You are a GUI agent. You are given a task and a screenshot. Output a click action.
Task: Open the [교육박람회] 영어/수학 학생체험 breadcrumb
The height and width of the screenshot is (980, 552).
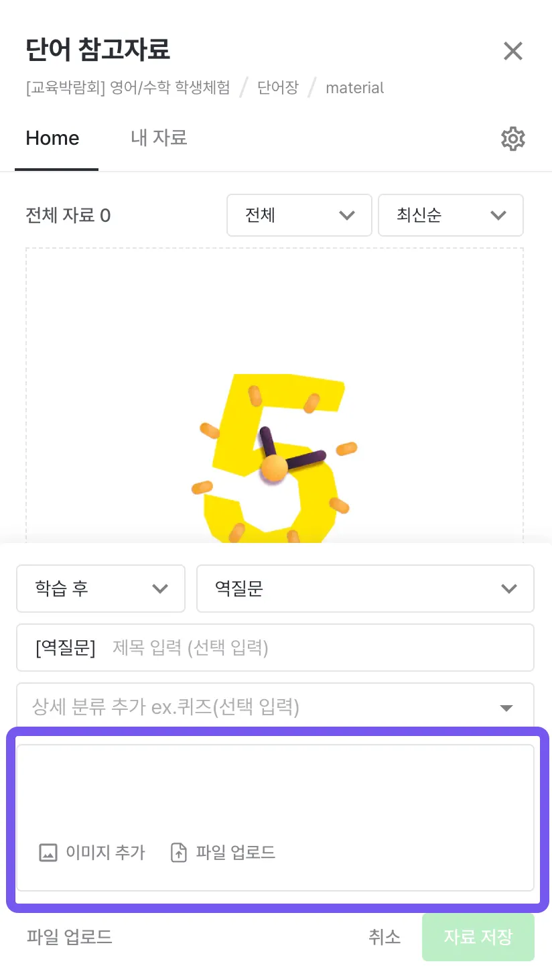pos(128,88)
